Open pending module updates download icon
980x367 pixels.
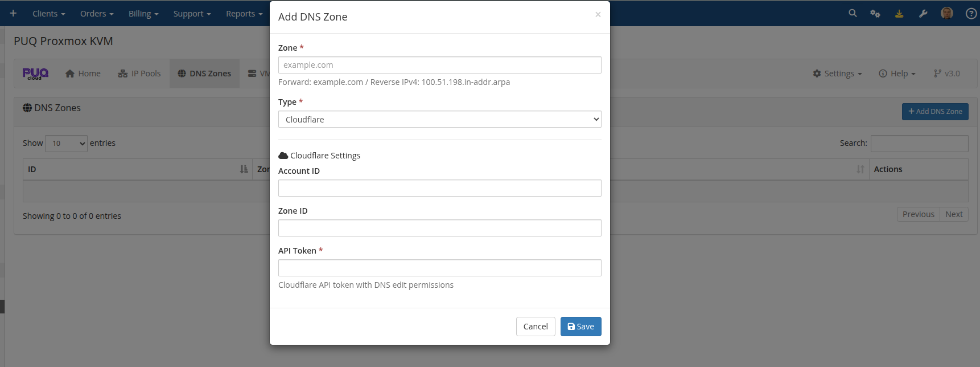click(899, 13)
